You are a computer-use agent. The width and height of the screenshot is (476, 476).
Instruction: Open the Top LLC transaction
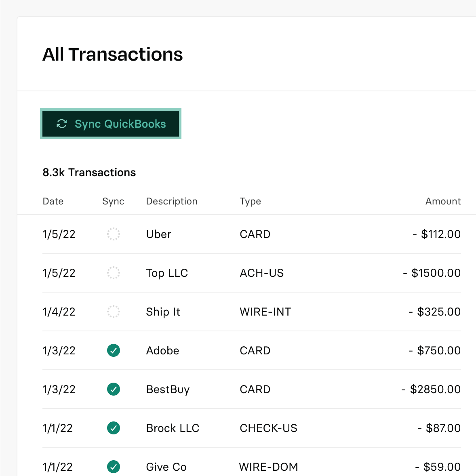coord(167,273)
